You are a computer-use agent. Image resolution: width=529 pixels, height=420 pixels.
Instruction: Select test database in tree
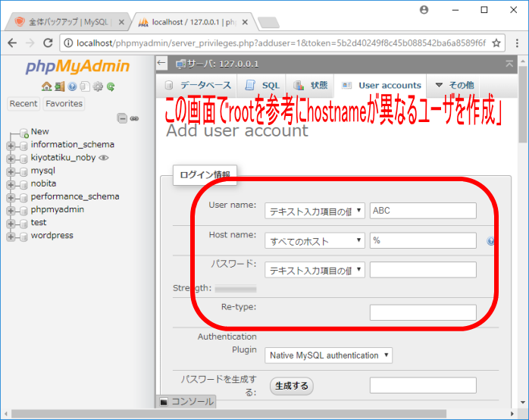click(39, 222)
